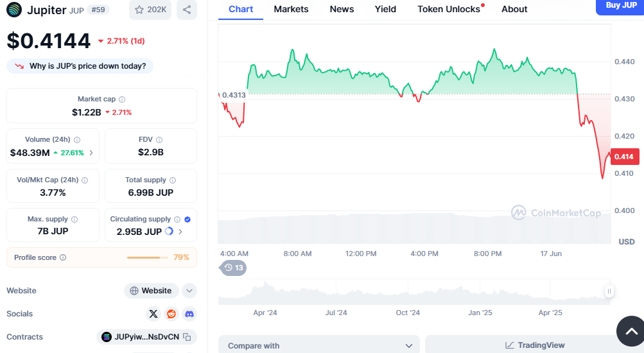This screenshot has width=644, height=353.
Task: Click the 6.99B JUP total supply value
Action: 151,193
